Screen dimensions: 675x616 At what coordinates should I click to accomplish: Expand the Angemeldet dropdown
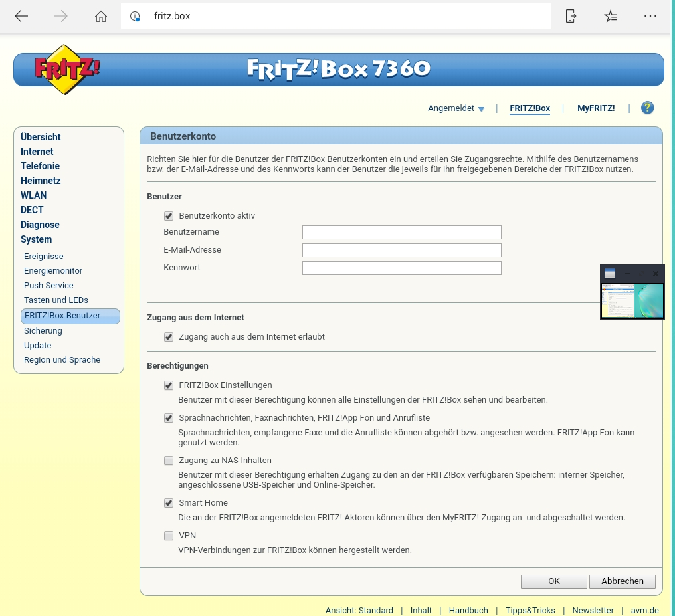[x=456, y=108]
